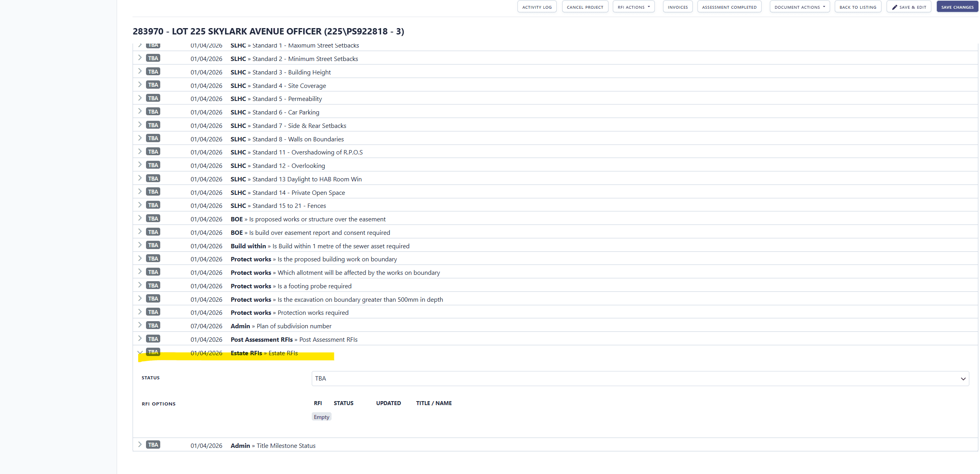980x474 pixels.
Task: Expand Standard 12 - Overlooking row
Action: (140, 165)
